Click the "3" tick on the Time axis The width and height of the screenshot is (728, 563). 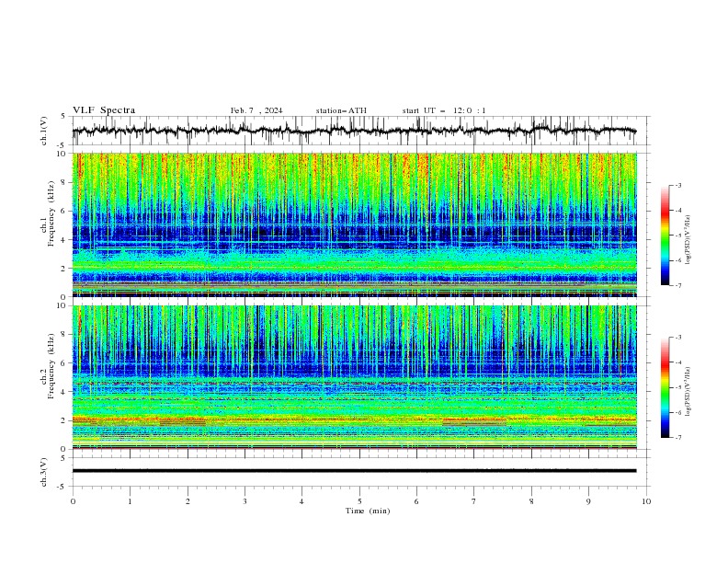[x=245, y=501]
